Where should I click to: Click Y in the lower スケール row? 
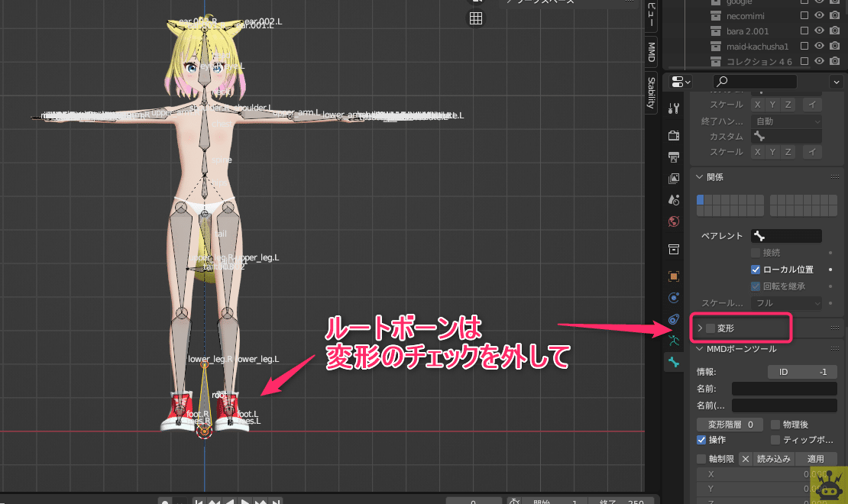773,152
